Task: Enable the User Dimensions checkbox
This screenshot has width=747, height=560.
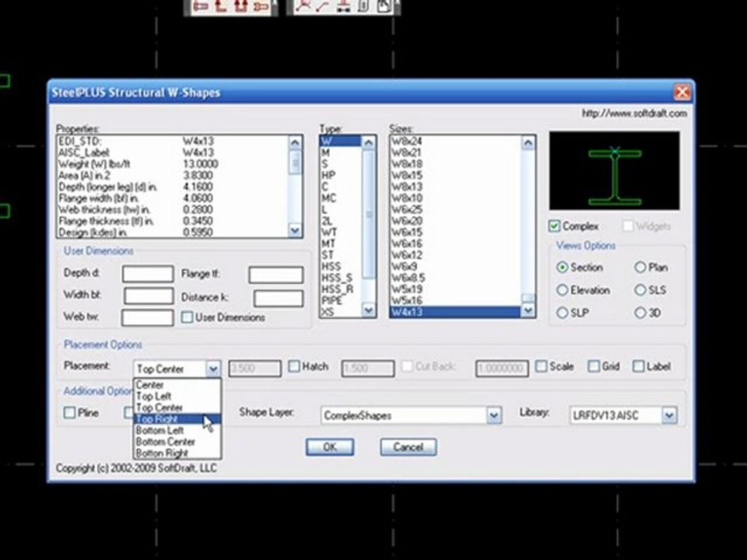Action: (x=188, y=317)
